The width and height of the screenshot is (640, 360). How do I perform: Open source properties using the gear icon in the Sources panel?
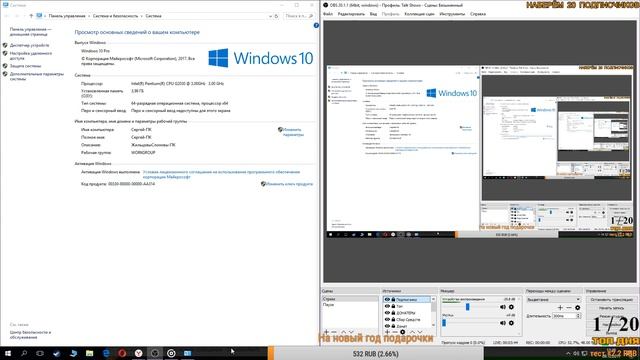coord(403,332)
